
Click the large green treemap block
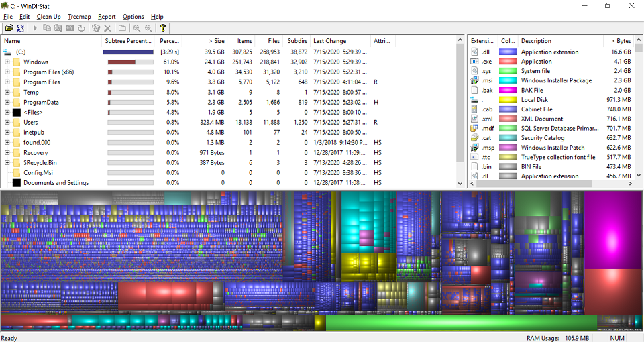(461, 323)
